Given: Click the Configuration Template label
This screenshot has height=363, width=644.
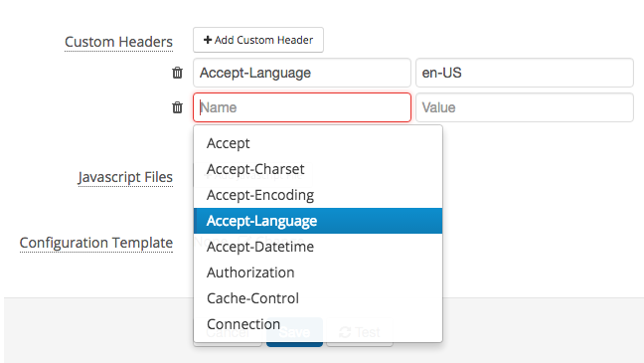Looking at the screenshot, I should (x=96, y=243).
